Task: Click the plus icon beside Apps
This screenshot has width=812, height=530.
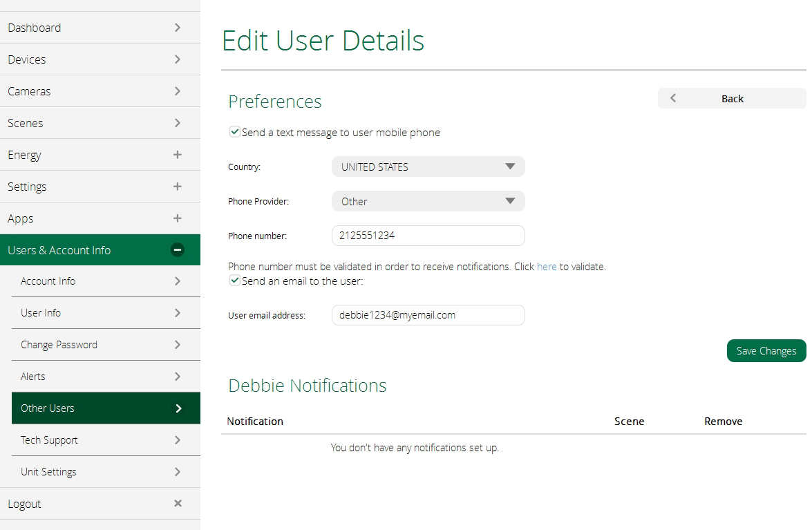Action: click(x=178, y=218)
